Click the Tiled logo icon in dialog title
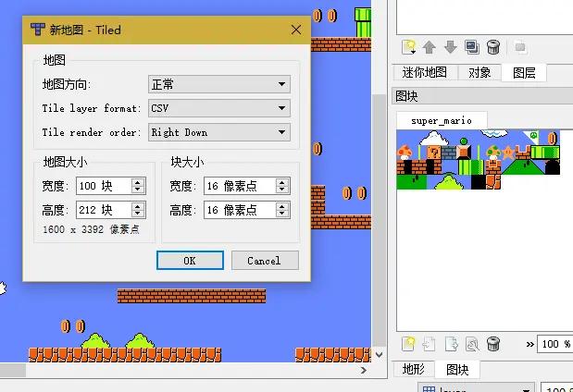 click(x=38, y=30)
